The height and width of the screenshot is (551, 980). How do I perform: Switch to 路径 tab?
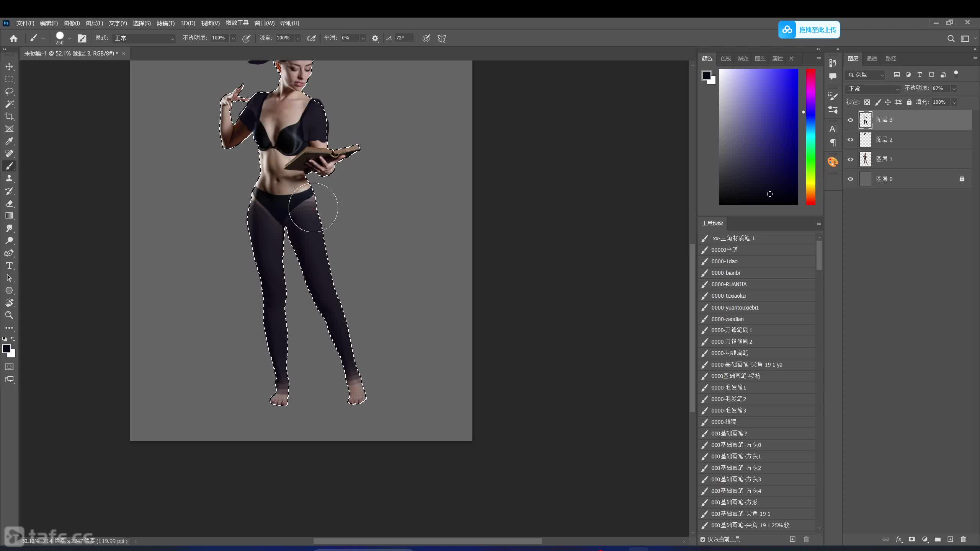[x=891, y=59]
